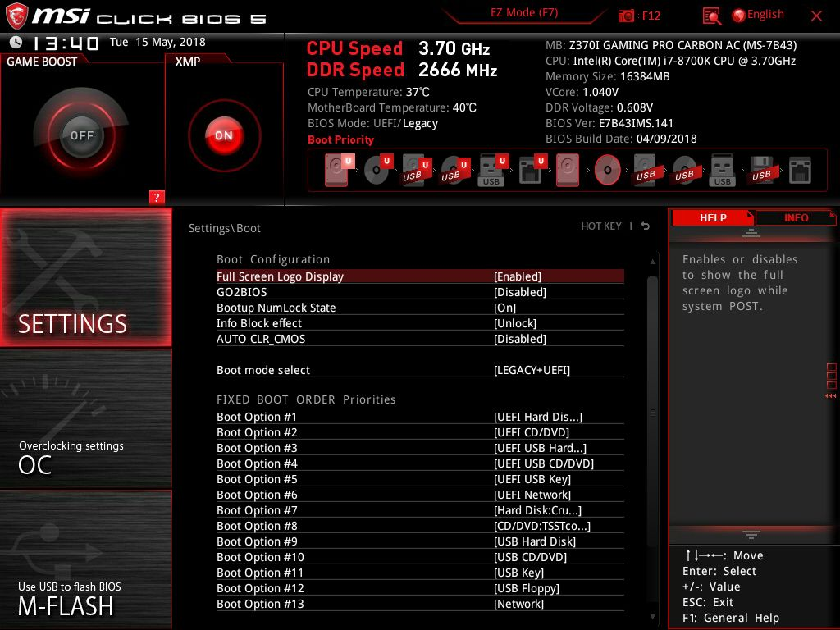This screenshot has width=840, height=630.
Task: Open Boot Option #10 USB CD/DVD dropdown
Action: (420, 557)
